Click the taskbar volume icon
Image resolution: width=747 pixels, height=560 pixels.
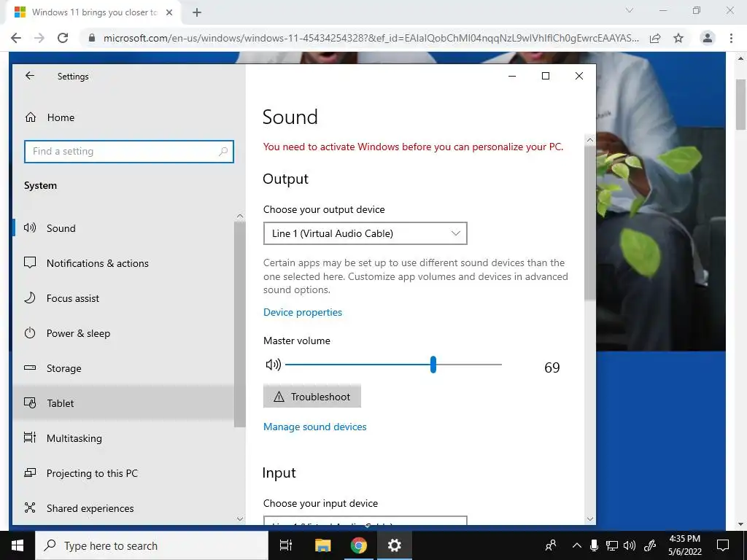pyautogui.click(x=630, y=545)
